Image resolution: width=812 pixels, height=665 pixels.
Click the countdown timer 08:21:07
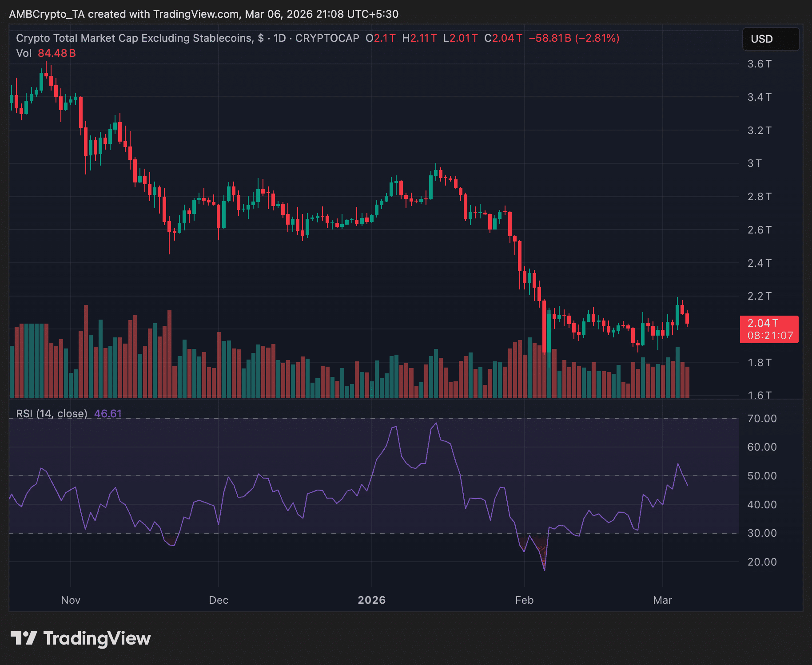[769, 336]
